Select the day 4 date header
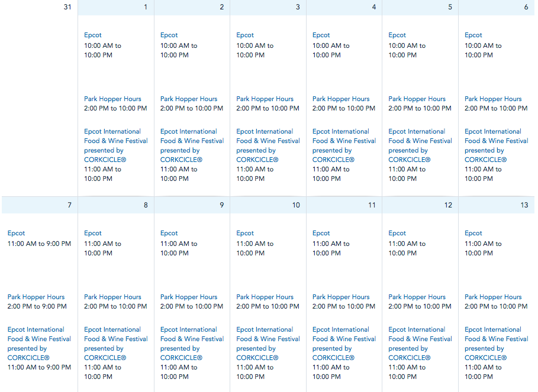This screenshot has width=538, height=392. click(344, 7)
